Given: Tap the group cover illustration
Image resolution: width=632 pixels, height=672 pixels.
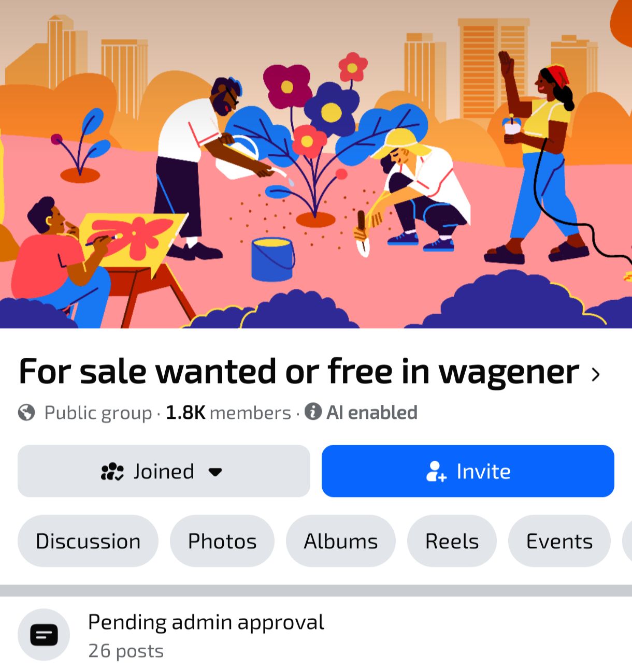Looking at the screenshot, I should point(316,164).
